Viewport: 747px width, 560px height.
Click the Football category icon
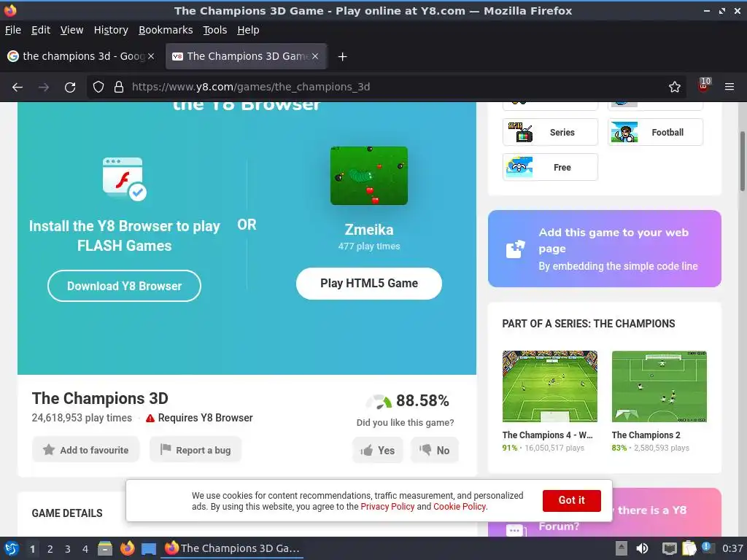point(624,133)
